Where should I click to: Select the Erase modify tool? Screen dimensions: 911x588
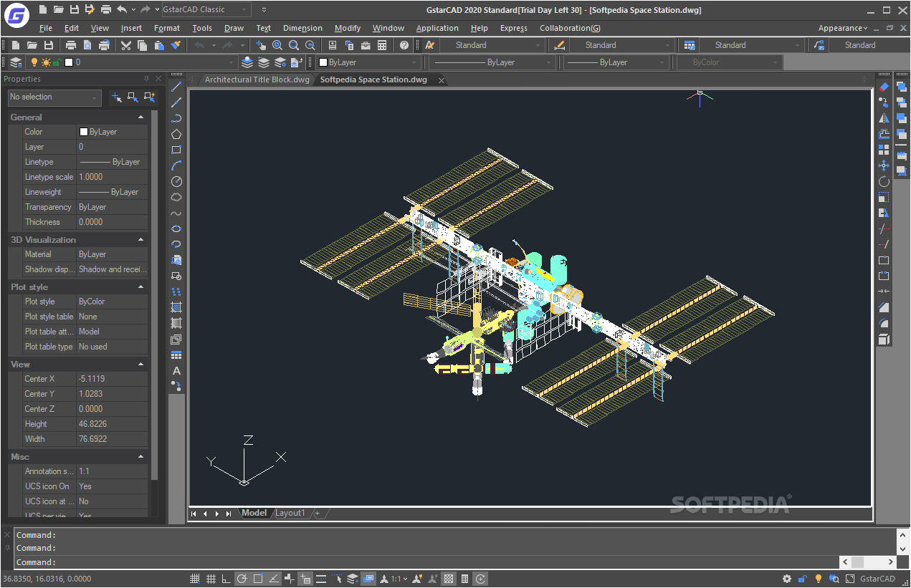click(x=884, y=87)
